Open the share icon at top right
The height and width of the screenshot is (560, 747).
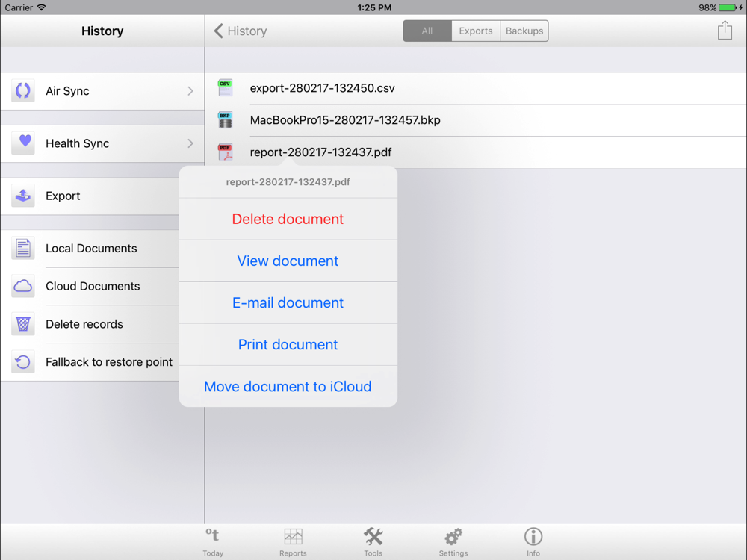pyautogui.click(x=725, y=30)
